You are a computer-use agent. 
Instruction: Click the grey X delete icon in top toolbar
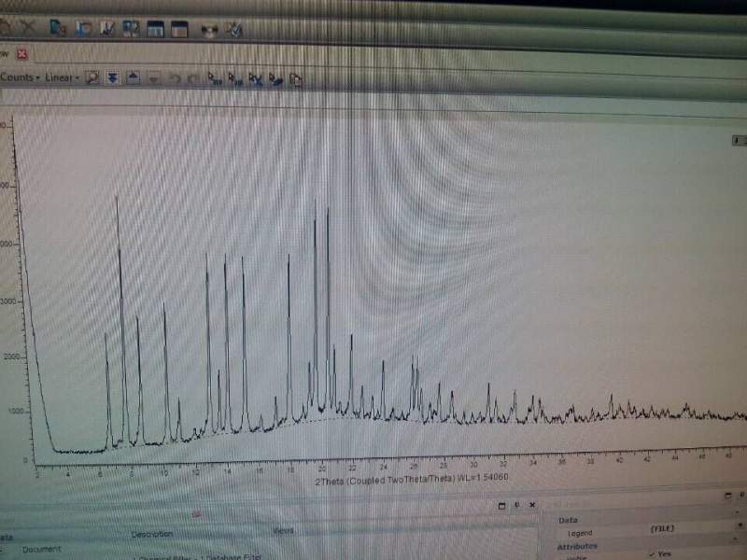pyautogui.click(x=28, y=27)
